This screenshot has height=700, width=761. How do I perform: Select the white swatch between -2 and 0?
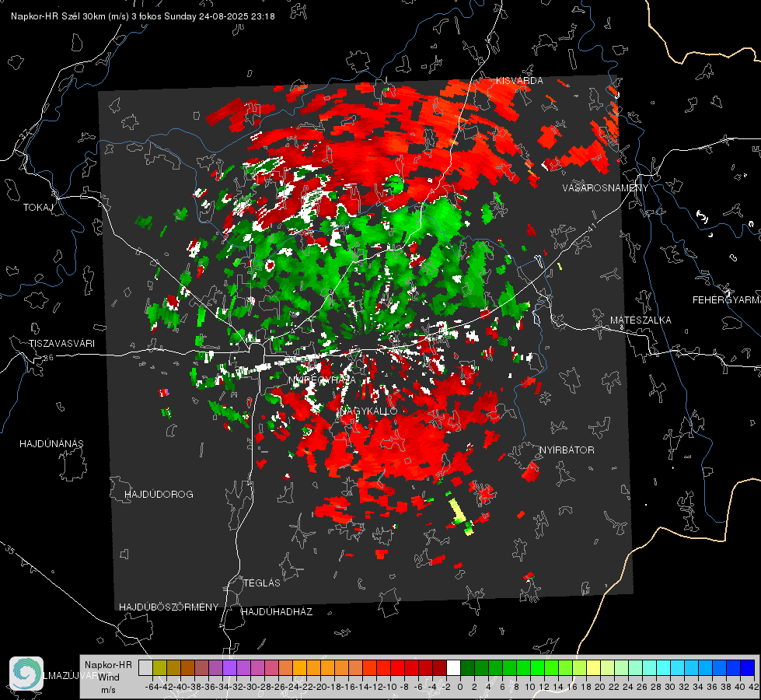coord(454,668)
